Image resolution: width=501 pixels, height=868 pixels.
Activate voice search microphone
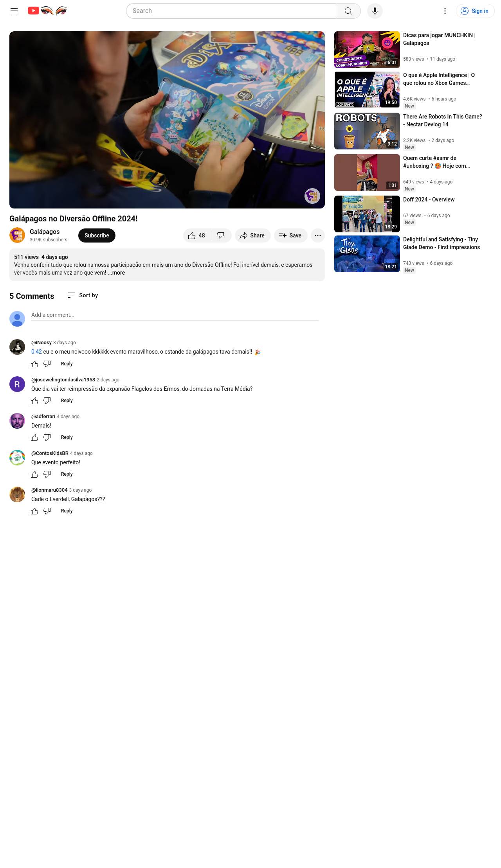coord(375,11)
